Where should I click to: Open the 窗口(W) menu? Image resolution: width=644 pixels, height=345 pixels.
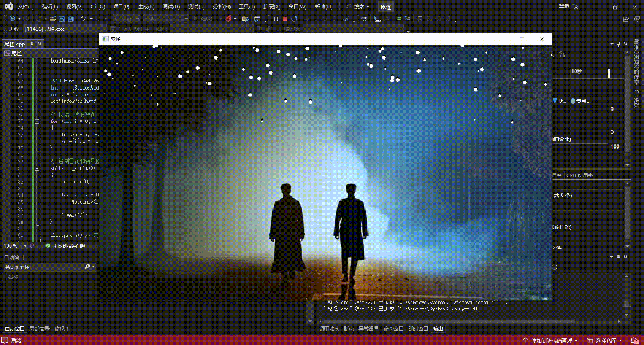298,7
